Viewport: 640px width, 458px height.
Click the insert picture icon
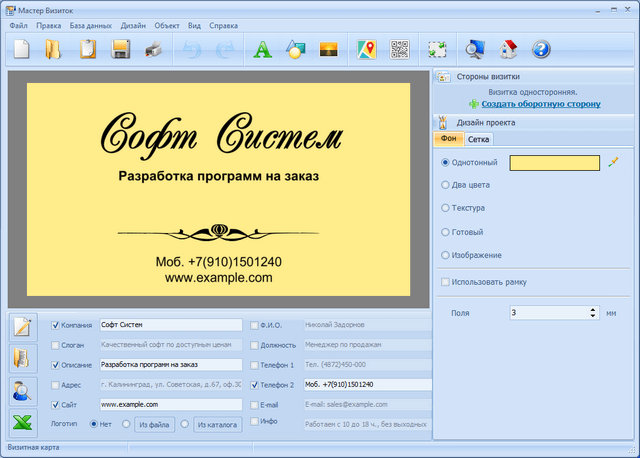(x=327, y=48)
